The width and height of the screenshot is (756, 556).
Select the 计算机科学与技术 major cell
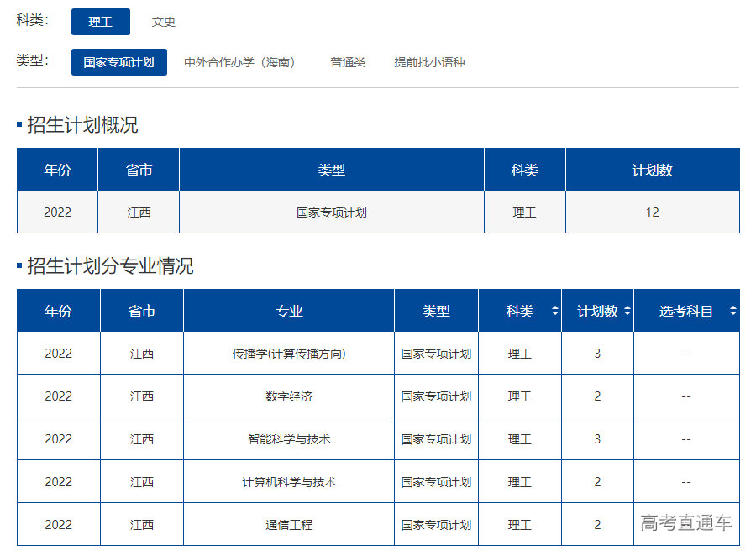pyautogui.click(x=287, y=481)
